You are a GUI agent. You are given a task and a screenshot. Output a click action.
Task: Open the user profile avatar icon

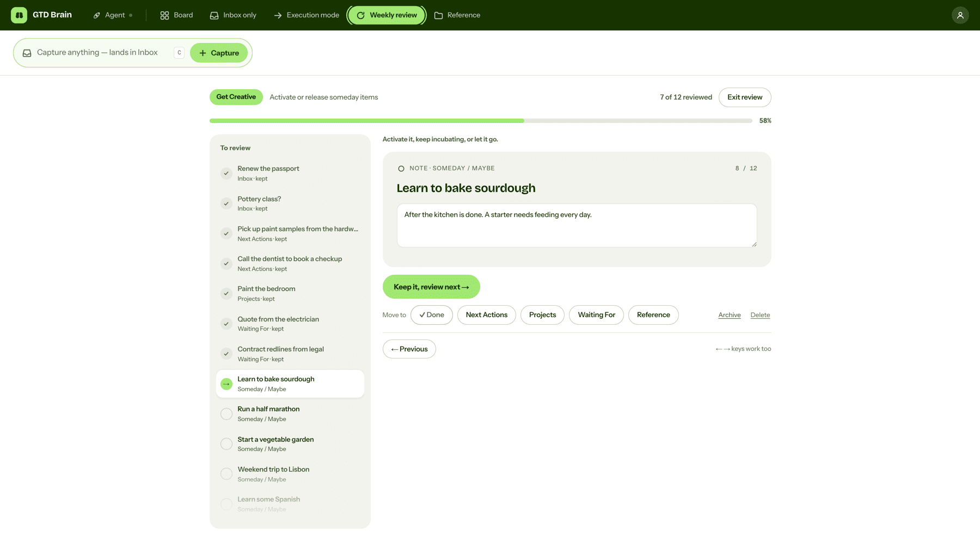click(x=960, y=15)
